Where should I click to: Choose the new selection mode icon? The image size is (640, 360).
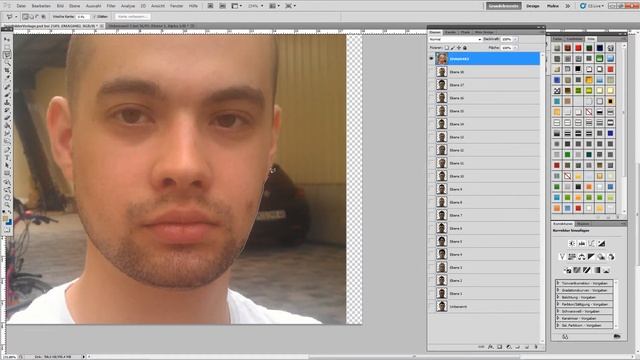(25, 17)
